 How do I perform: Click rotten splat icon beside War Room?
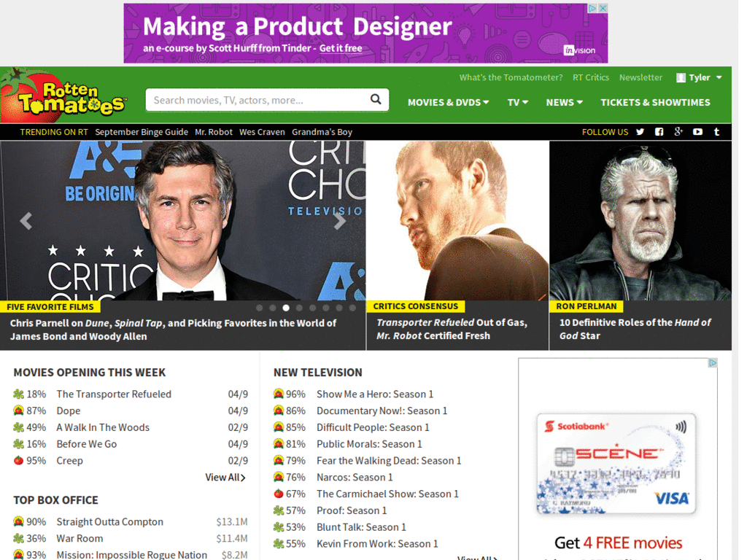pos(18,538)
